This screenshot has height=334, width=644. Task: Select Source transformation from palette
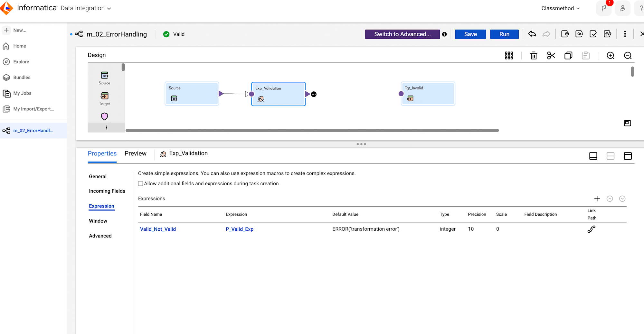tap(105, 78)
